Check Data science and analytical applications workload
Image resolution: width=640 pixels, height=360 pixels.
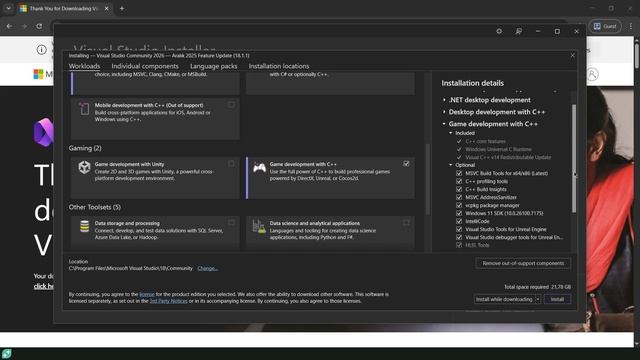(x=406, y=222)
